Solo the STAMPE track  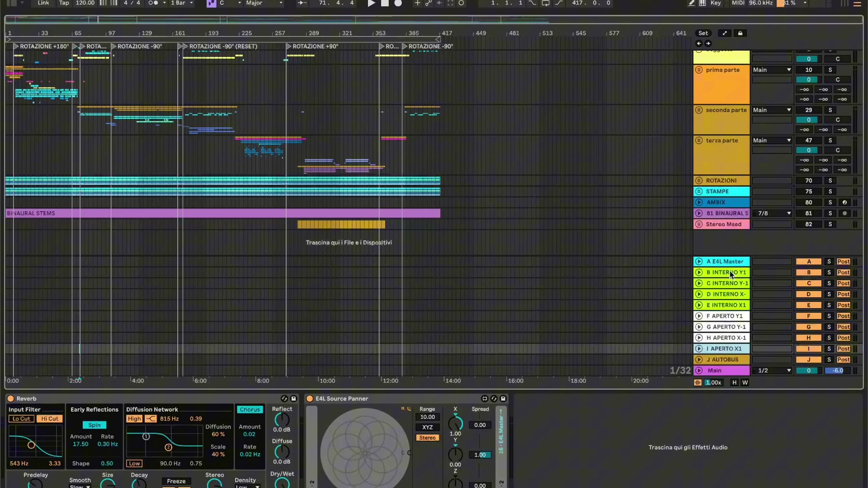tap(830, 191)
